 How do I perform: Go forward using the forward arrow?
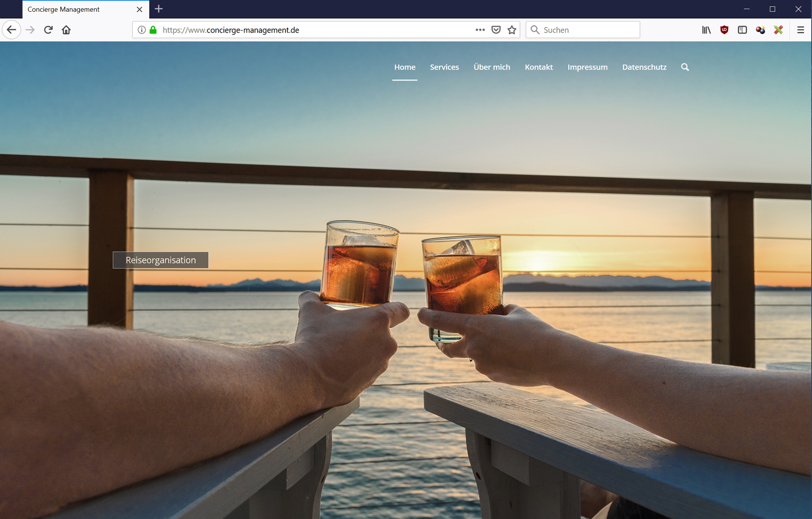tap(30, 30)
